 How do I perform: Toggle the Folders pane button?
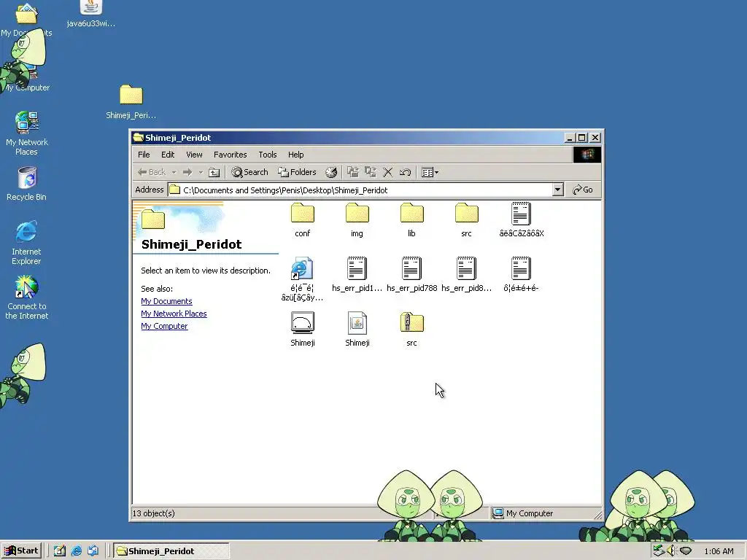point(298,172)
